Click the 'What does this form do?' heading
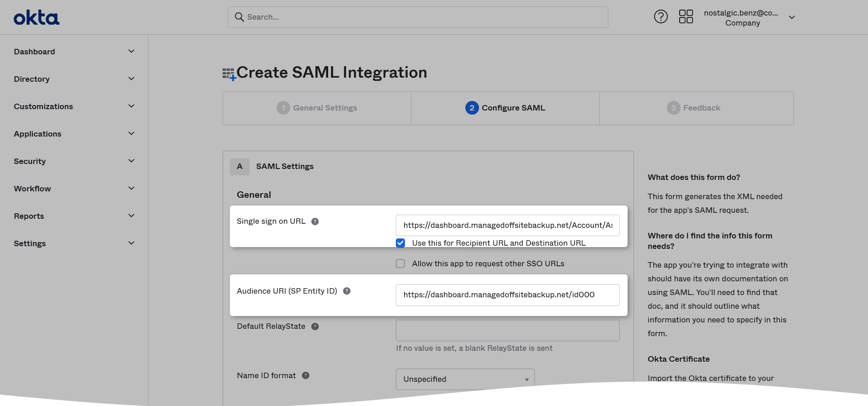868x406 pixels. click(x=694, y=177)
